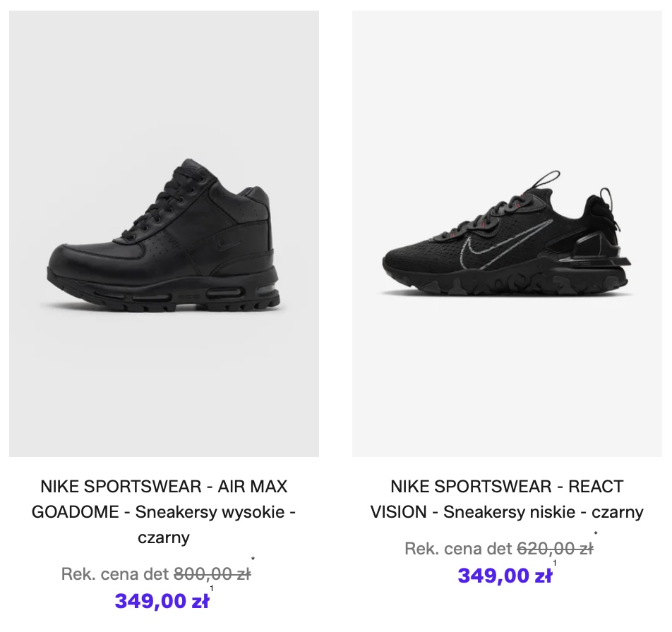Select the crossed-out 620,00 zł price
This screenshot has height=632, width=672.
(x=555, y=549)
